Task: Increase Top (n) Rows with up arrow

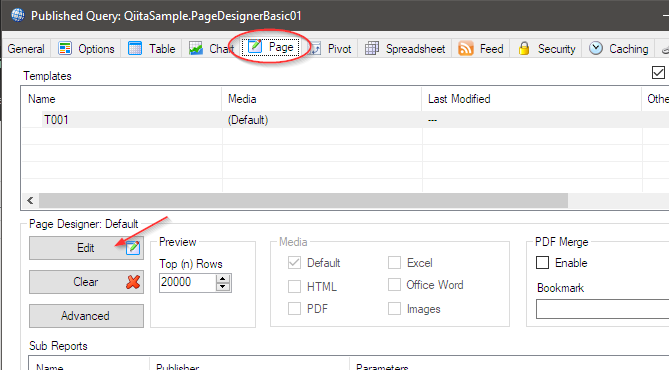Action: tap(223, 278)
